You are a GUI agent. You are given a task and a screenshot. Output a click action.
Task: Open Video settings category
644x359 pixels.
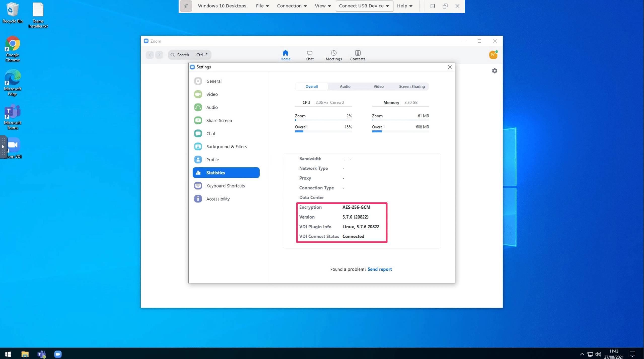(226, 94)
